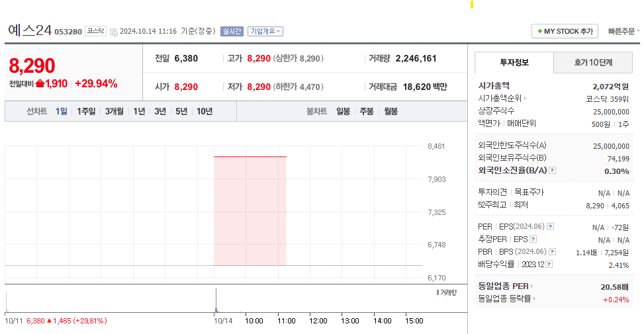Open the help icon beside BPS (2024.06)
The width and height of the screenshot is (644, 334).
click(x=553, y=252)
